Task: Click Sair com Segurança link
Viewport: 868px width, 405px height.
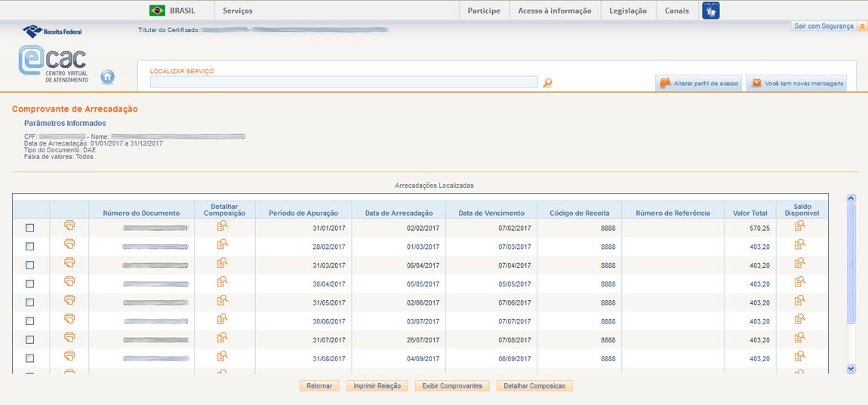Action: click(x=823, y=26)
